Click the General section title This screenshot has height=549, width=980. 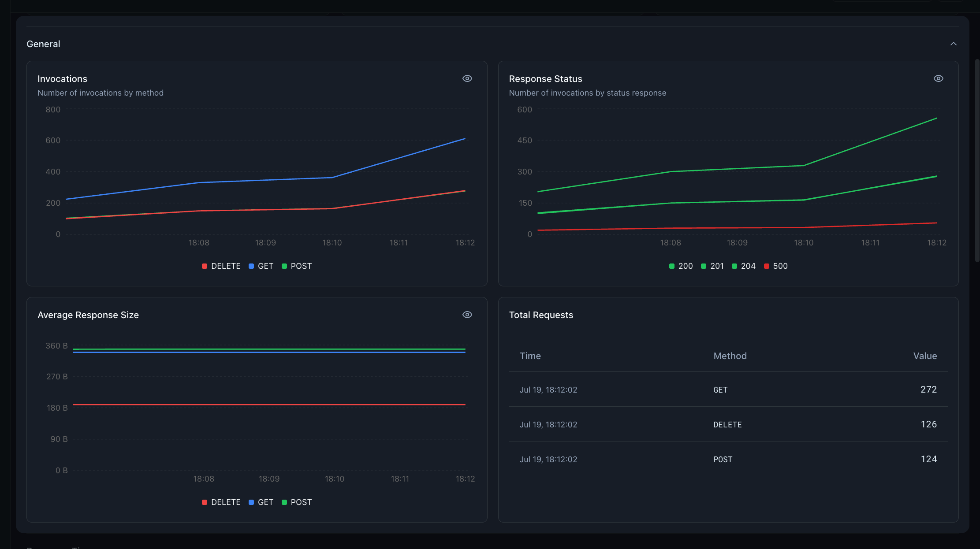(x=43, y=44)
